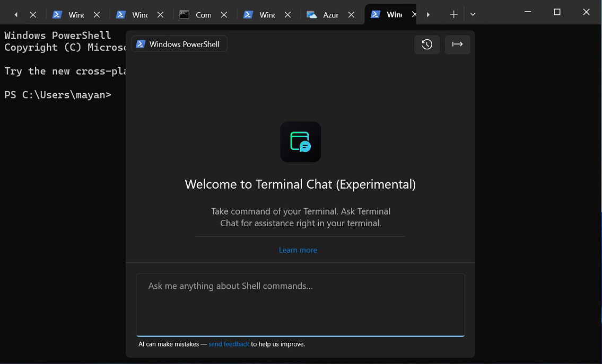This screenshot has width=602, height=364.
Task: Open the chat history clock icon
Action: pyautogui.click(x=427, y=45)
